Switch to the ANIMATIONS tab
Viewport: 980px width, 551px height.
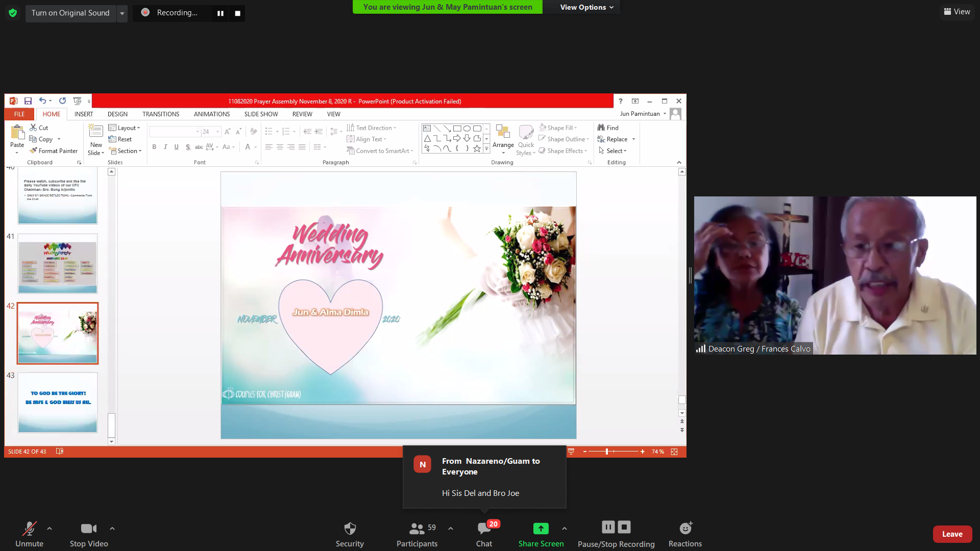[x=212, y=114]
